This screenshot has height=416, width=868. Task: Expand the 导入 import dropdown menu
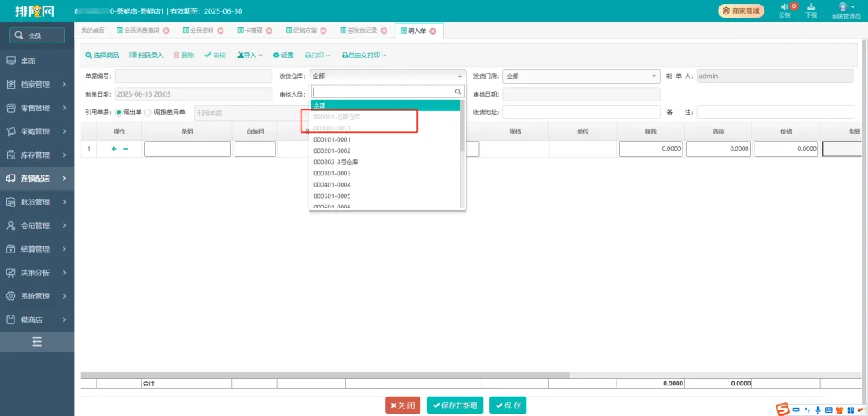tap(249, 56)
